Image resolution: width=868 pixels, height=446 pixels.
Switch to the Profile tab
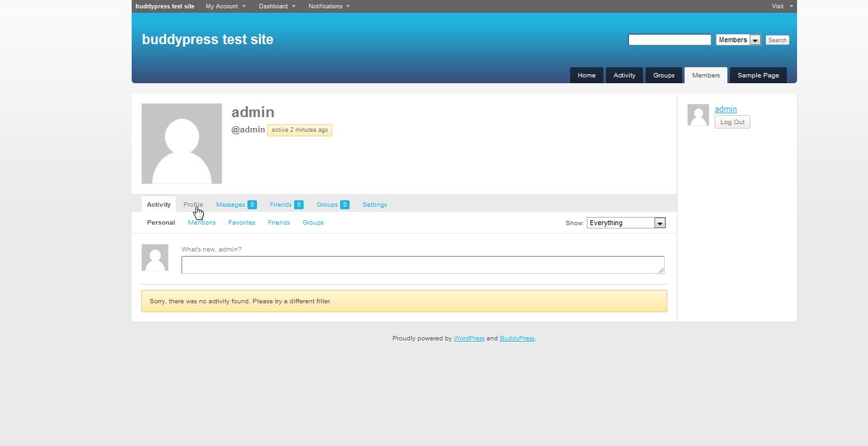pos(193,205)
